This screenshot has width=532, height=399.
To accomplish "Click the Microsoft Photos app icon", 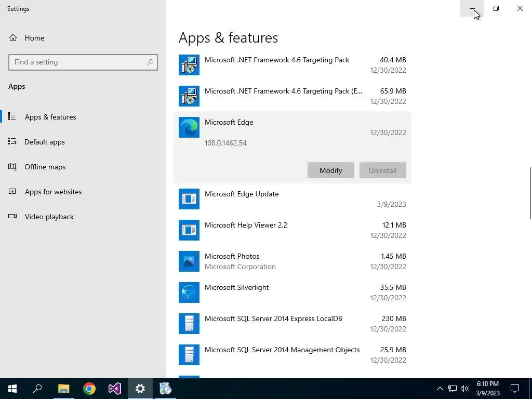I will (x=189, y=261).
